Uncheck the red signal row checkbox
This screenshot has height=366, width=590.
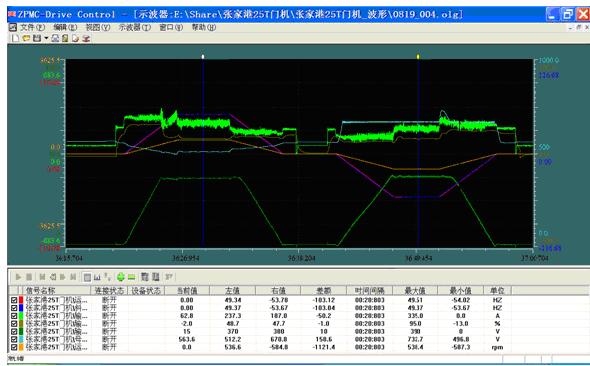(x=14, y=300)
